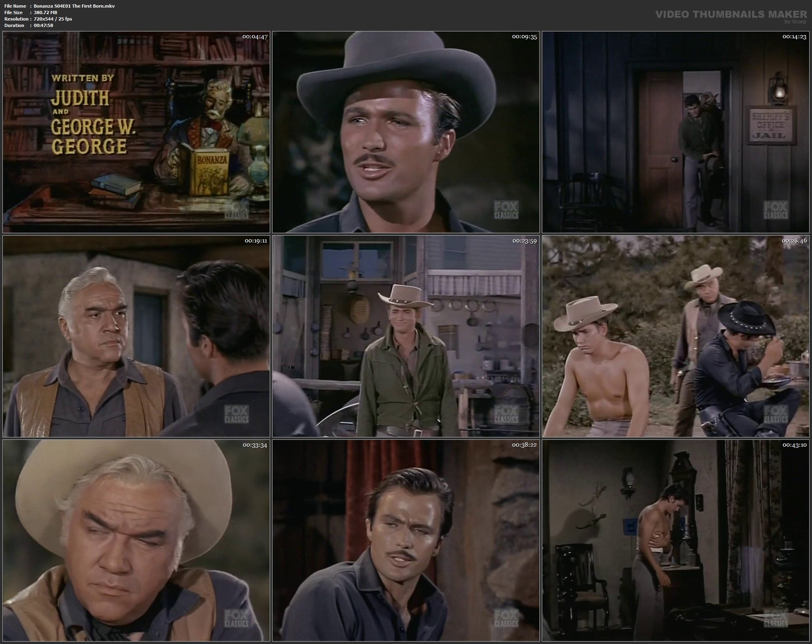Open the 00:14:23 sheriff's office thumbnail
Viewport: 812px width, 644px height.
(x=676, y=132)
